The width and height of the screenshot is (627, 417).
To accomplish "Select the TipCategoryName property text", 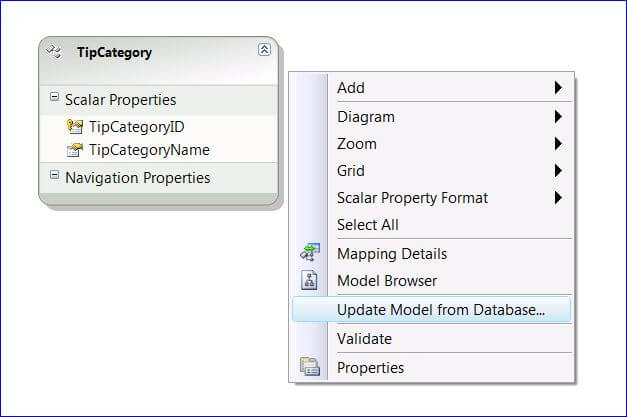I will point(149,150).
